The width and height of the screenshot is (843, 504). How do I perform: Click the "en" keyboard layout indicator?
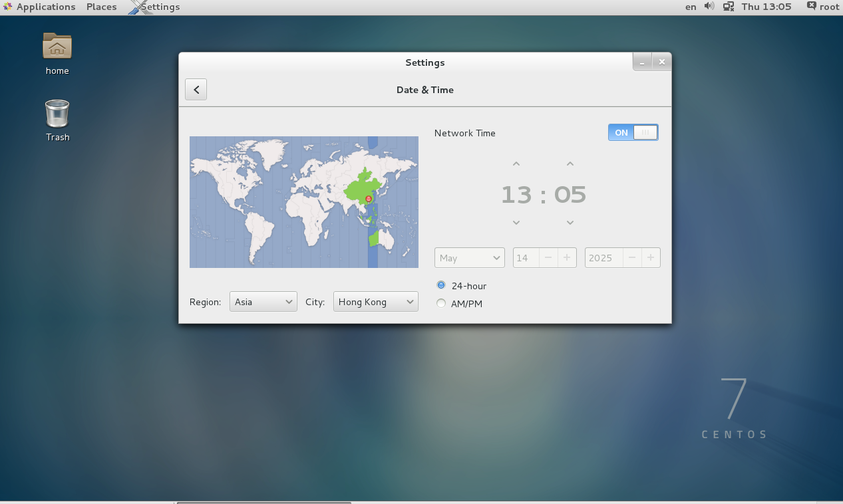coord(690,7)
